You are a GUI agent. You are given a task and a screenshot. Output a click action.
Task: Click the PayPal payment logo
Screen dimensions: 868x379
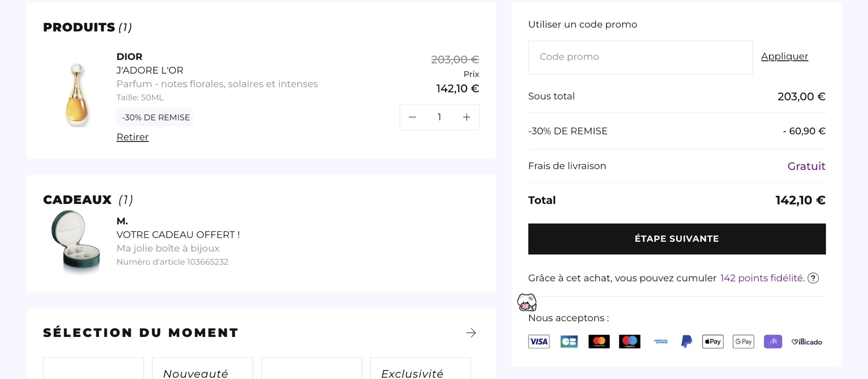[687, 342]
